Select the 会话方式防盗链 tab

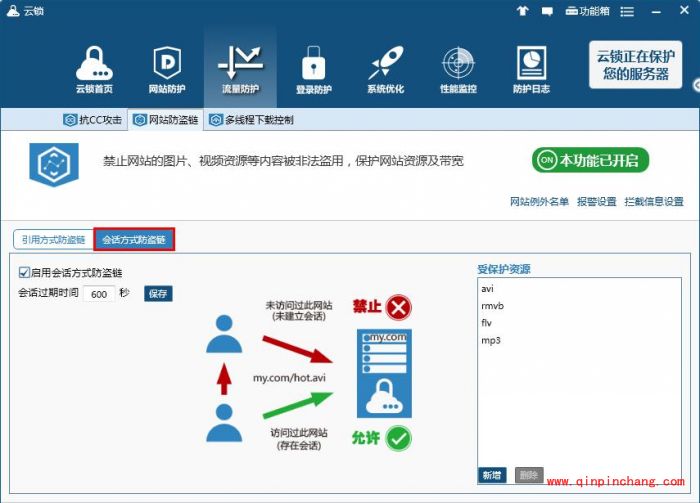pyautogui.click(x=134, y=240)
